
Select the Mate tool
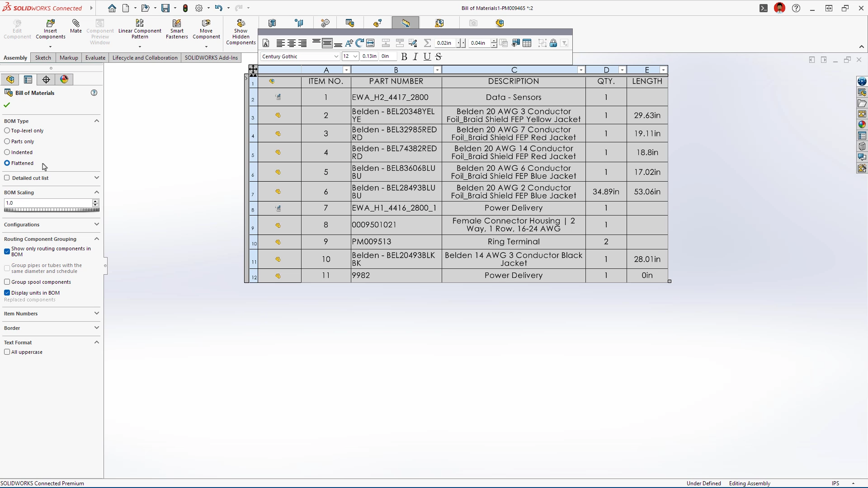[76, 26]
